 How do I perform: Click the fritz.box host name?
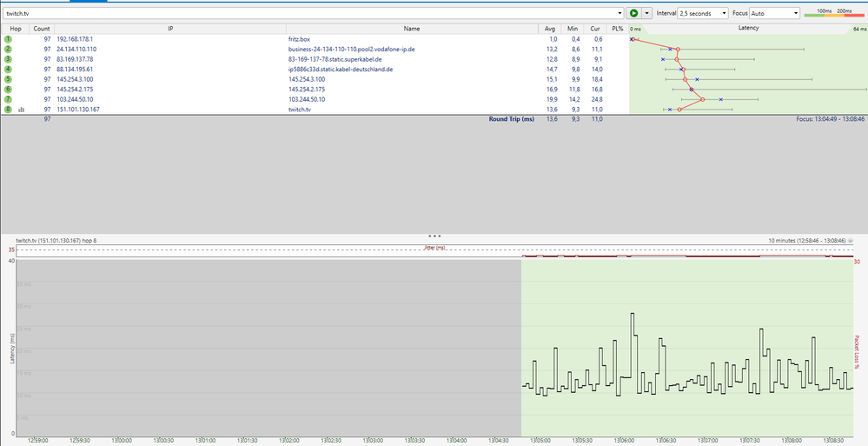299,39
